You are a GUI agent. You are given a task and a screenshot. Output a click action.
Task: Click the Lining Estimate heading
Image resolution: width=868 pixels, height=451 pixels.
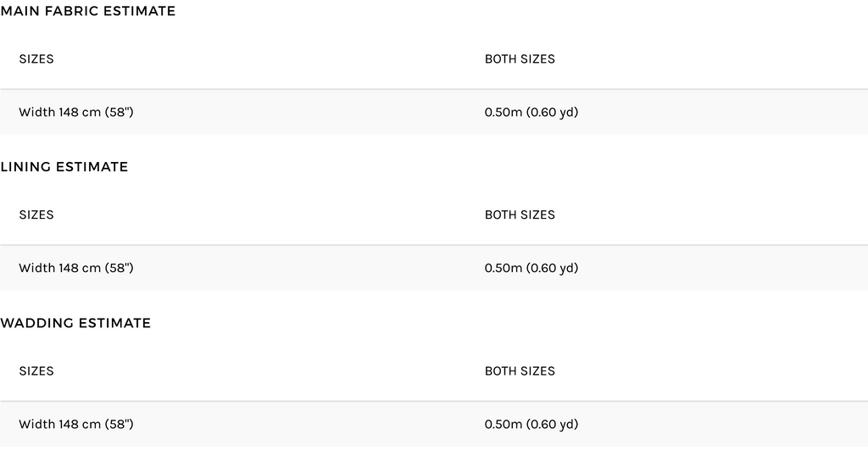[x=64, y=167]
